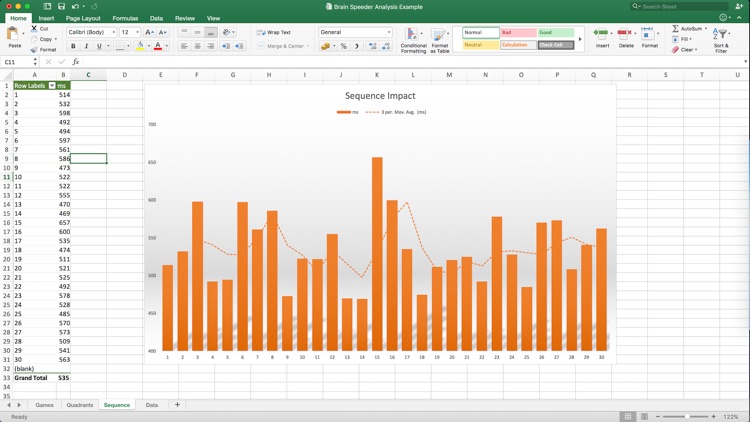Click the Share add-person icon
Screen dimensions: 750x422
pyautogui.click(x=739, y=6)
